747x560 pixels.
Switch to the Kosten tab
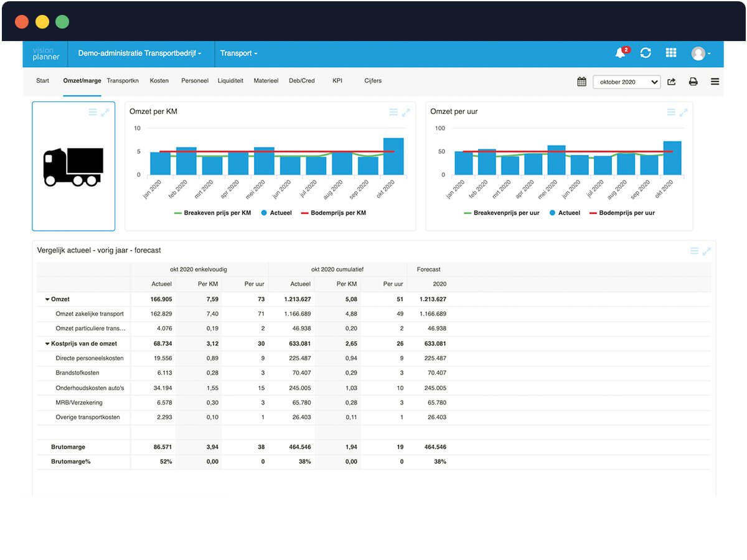(x=159, y=81)
